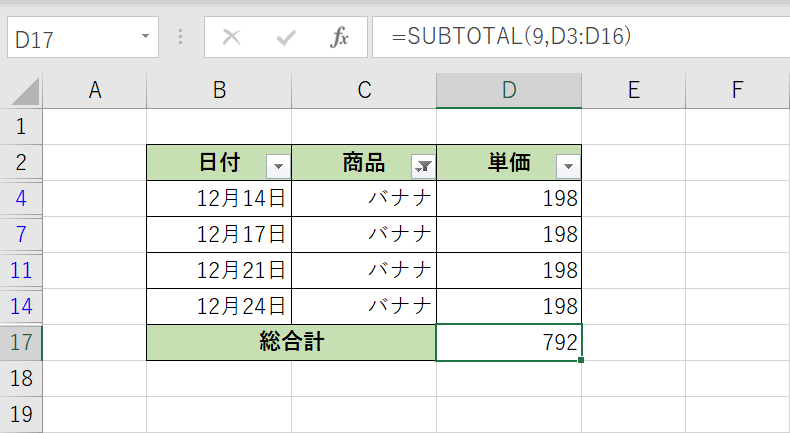Image resolution: width=790 pixels, height=433 pixels.
Task: Select column A header
Action: (x=95, y=91)
